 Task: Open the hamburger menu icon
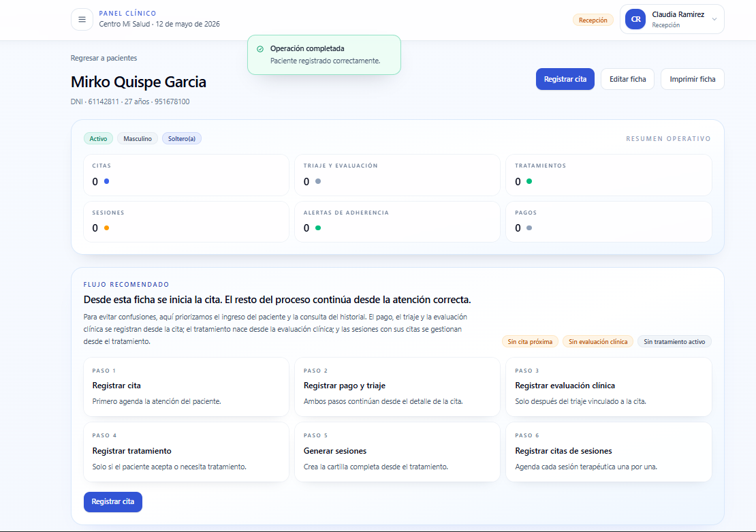pyautogui.click(x=82, y=19)
